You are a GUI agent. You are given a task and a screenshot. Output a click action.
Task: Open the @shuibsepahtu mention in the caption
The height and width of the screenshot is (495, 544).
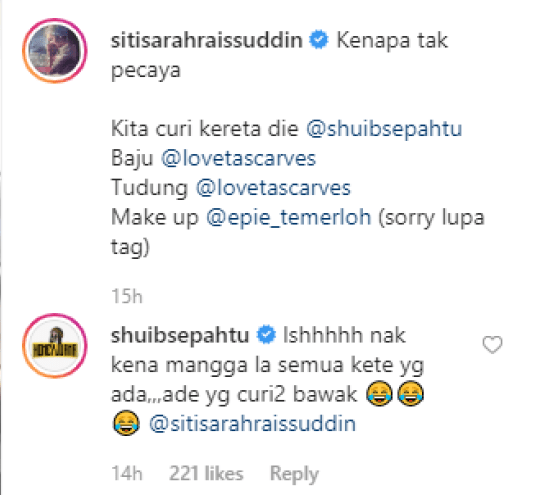coord(384,129)
